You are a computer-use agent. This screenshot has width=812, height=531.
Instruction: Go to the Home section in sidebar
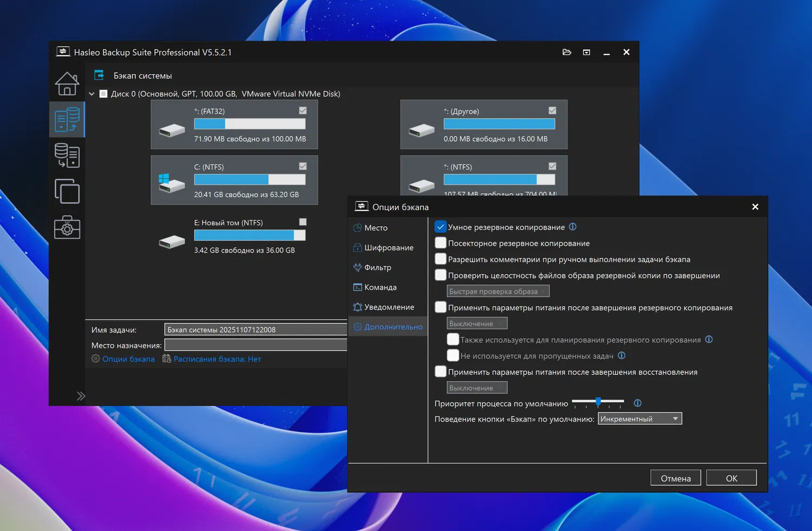pos(67,84)
